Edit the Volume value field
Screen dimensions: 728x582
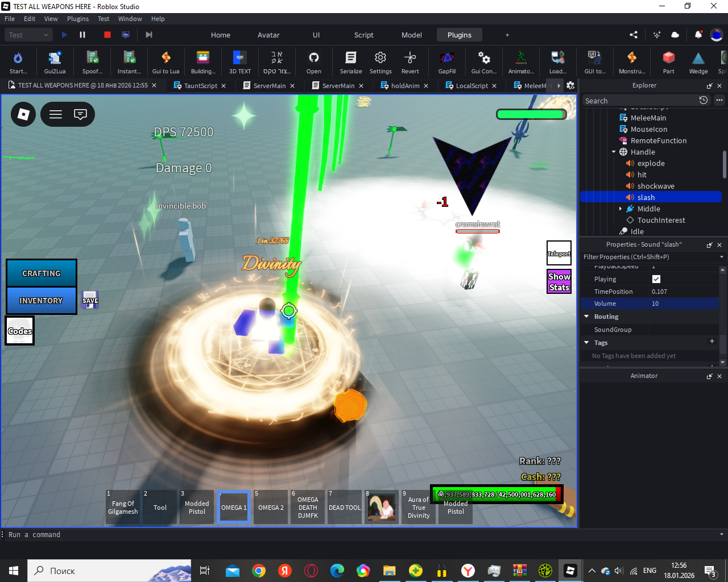pos(684,304)
